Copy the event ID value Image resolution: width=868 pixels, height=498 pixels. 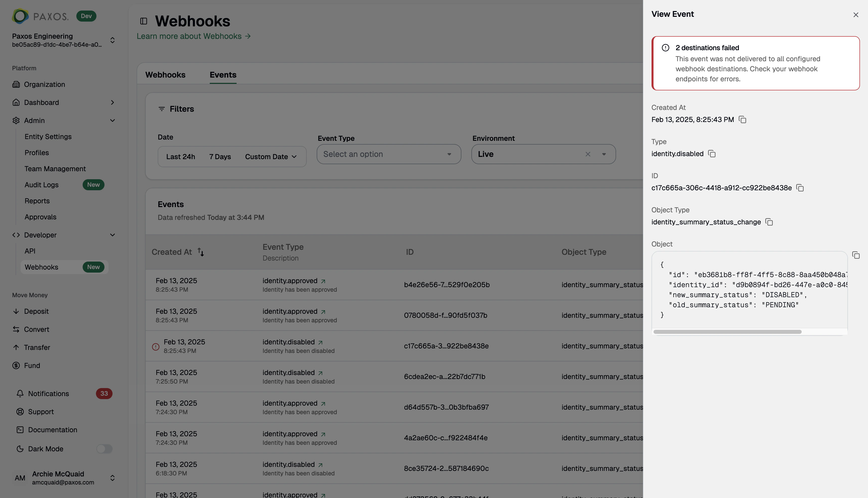[800, 188]
